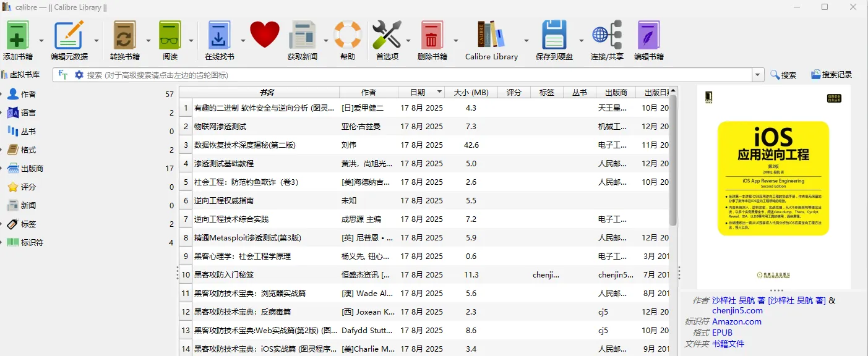Click the Preferences (首选项) wrench icon
This screenshot has width=868, height=356.
[x=387, y=35]
